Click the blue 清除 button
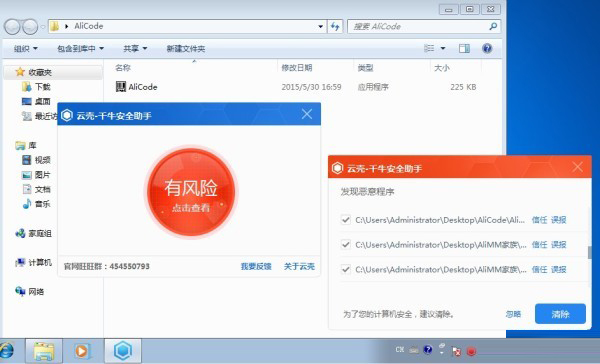Viewport: 600px width, 364px height. point(560,314)
